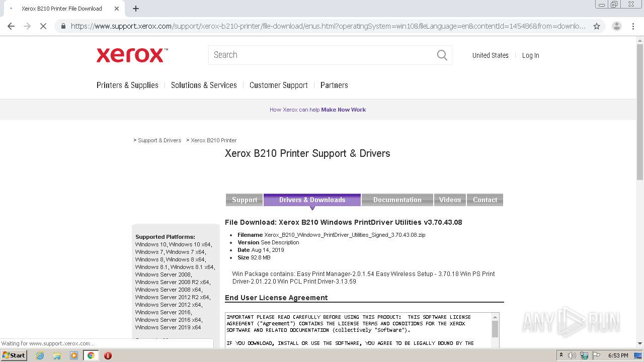Click the page scrollbar down arrow
This screenshot has height=362, width=644.
click(640, 343)
